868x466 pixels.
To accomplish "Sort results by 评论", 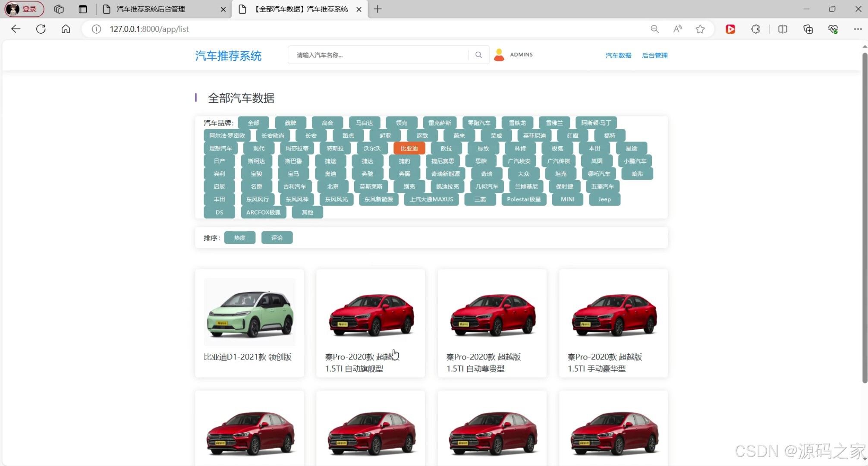I will (277, 237).
